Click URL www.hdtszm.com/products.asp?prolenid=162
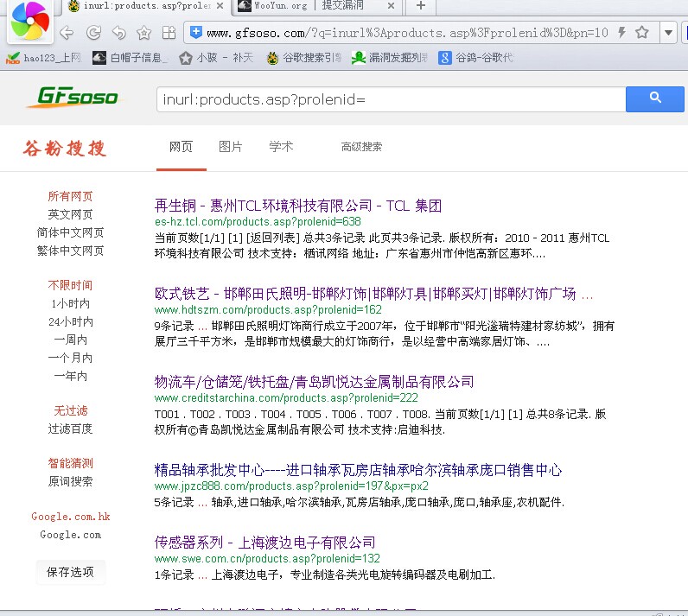Screen dimensions: 688x616 tap(268, 310)
